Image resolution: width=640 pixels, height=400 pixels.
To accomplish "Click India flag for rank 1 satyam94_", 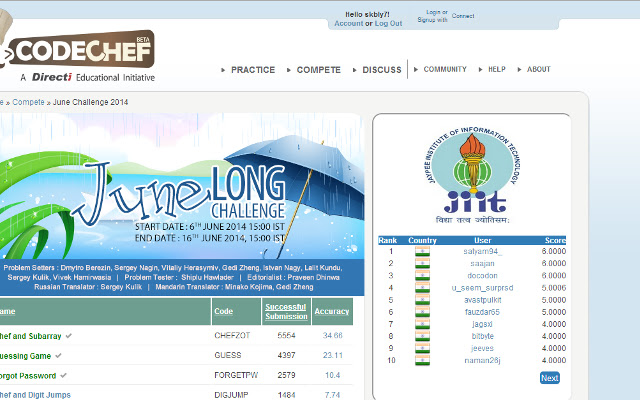I will pos(422,251).
